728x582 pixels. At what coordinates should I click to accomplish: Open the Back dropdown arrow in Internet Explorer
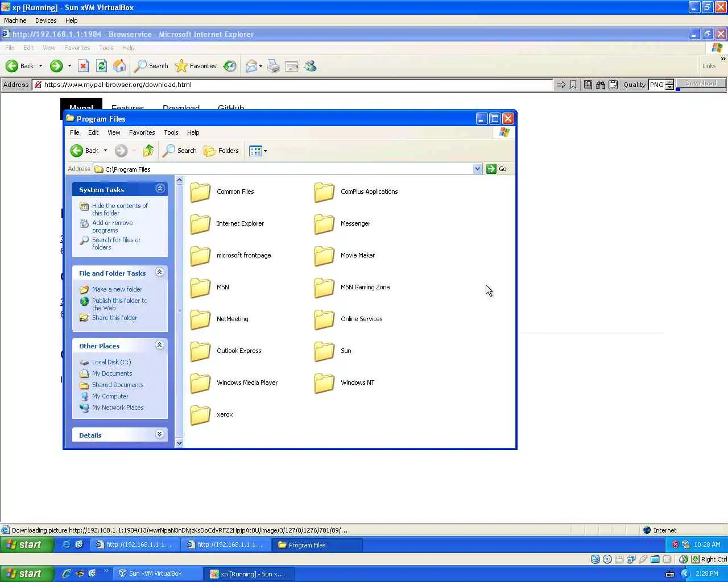(x=40, y=66)
